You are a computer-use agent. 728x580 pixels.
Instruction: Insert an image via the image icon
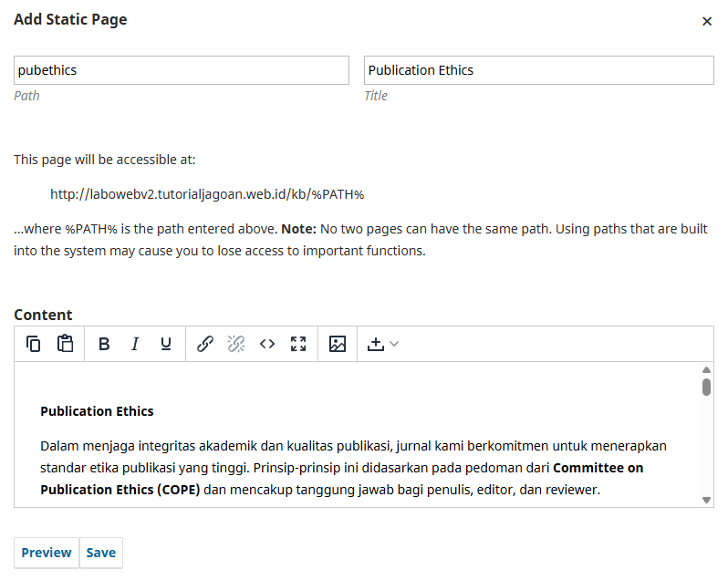coord(337,344)
